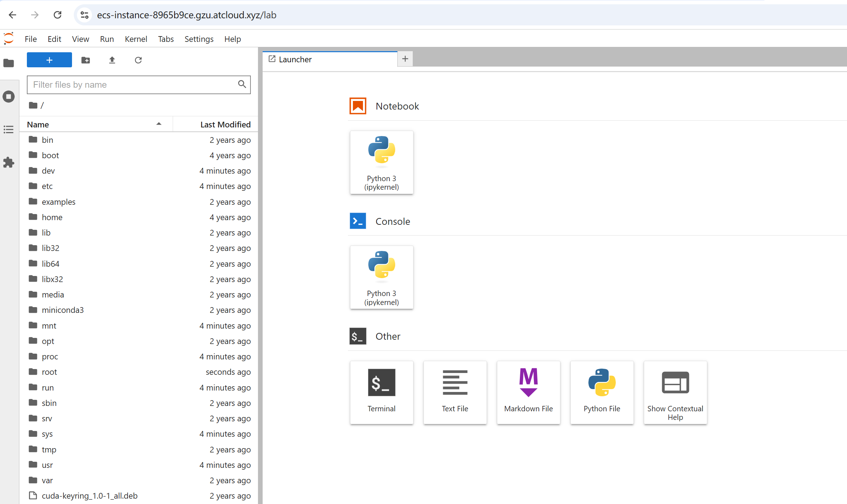Open the Kernel menu

136,39
